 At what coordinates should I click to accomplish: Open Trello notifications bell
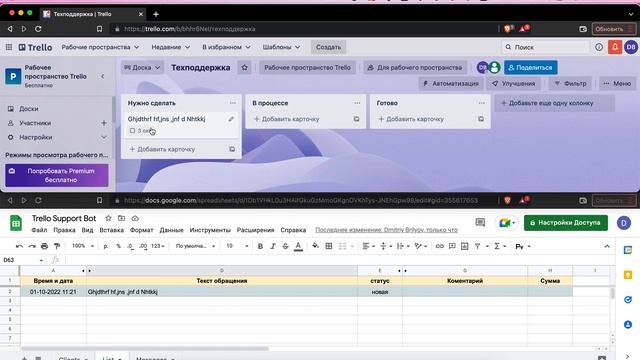[615, 47]
